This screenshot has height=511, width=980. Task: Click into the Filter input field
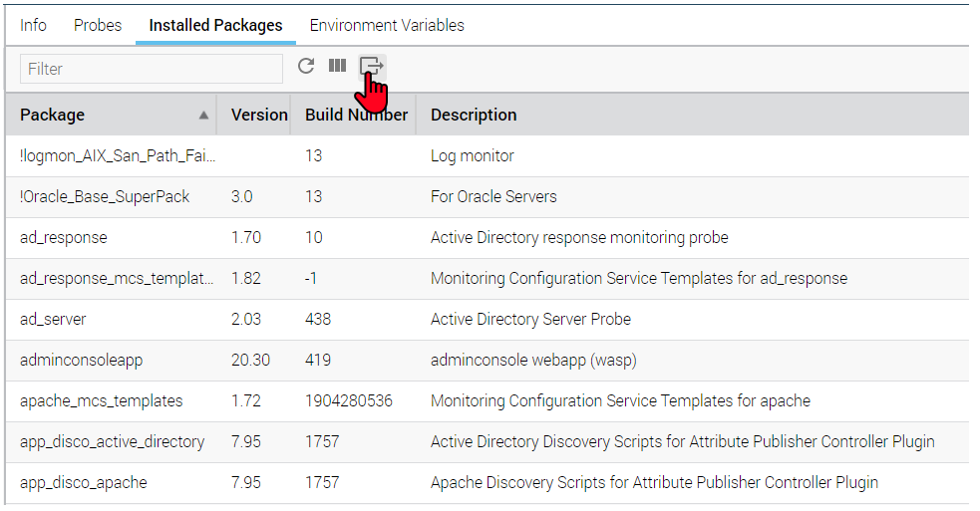click(152, 69)
